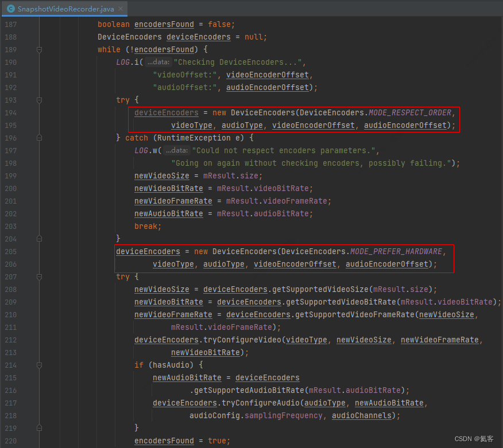Collapse the while loop starting at line 189
503x448 pixels.
pyautogui.click(x=39, y=49)
